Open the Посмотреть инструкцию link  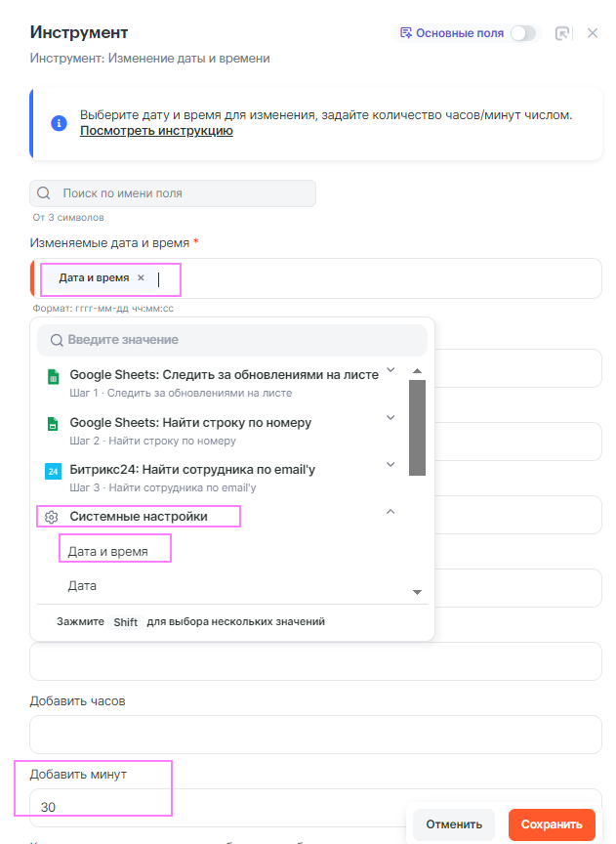click(156, 131)
